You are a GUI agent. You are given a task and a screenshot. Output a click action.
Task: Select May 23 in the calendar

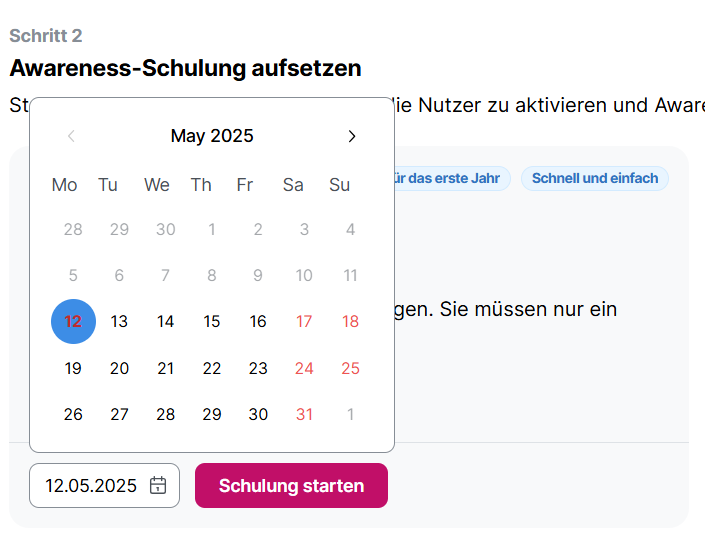click(x=258, y=368)
